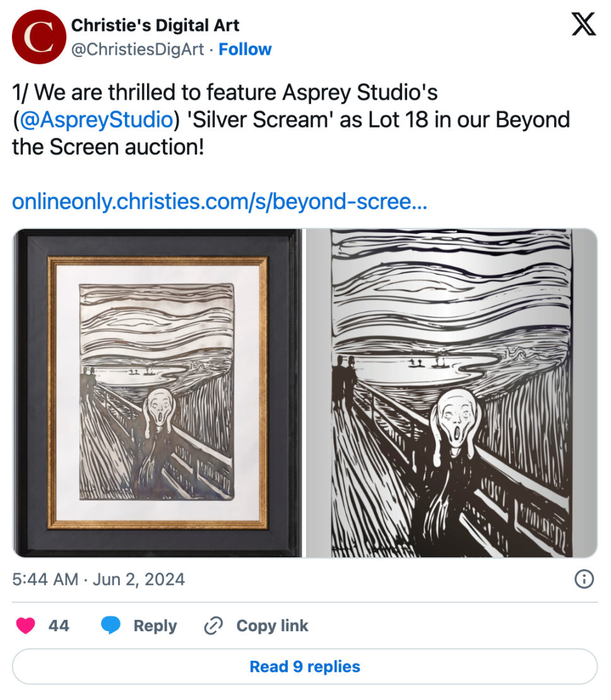Open the info circle icon
Screen dimensions: 611x700
[584, 579]
